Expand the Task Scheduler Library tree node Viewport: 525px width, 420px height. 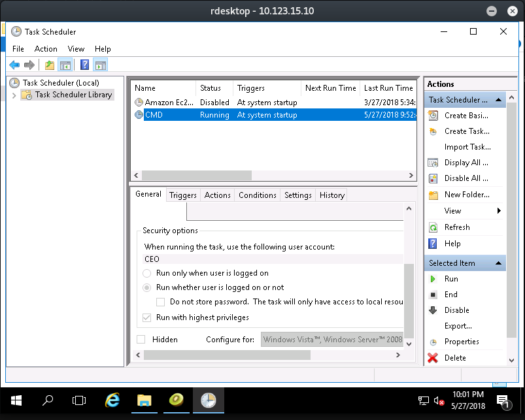pyautogui.click(x=14, y=95)
